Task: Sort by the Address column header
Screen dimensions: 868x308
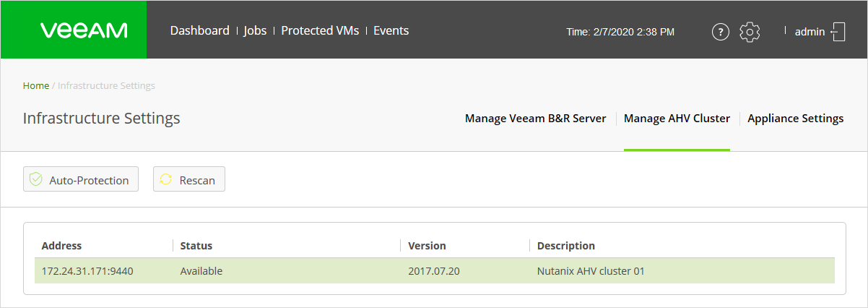Action: tap(62, 246)
